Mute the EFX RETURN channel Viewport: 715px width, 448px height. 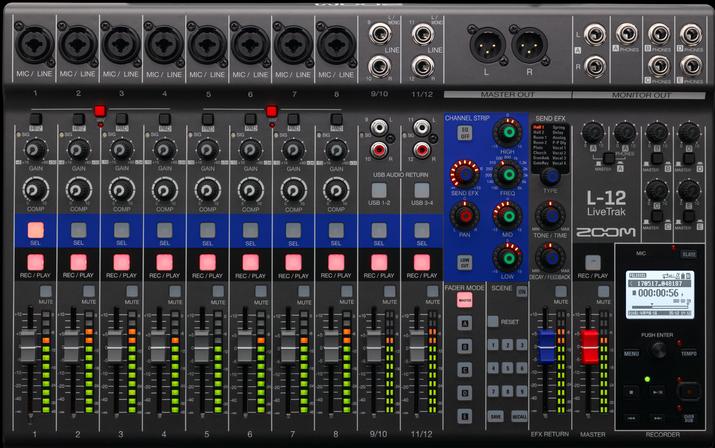[x=561, y=291]
